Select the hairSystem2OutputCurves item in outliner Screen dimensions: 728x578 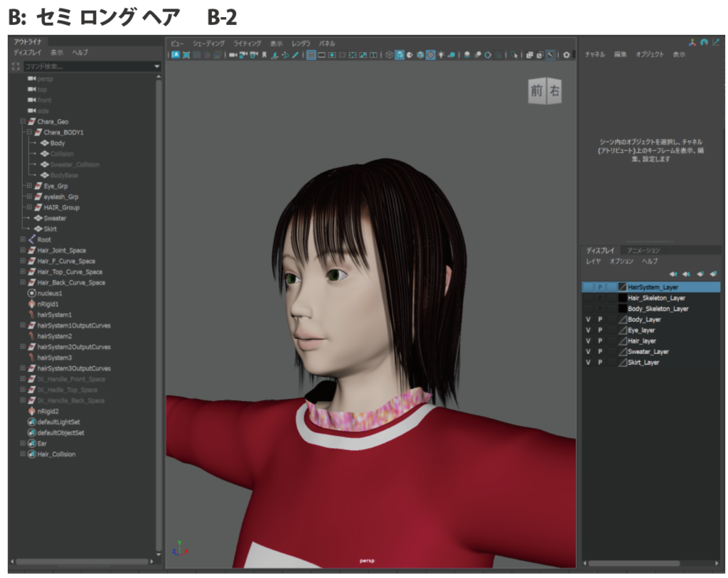pyautogui.click(x=73, y=347)
